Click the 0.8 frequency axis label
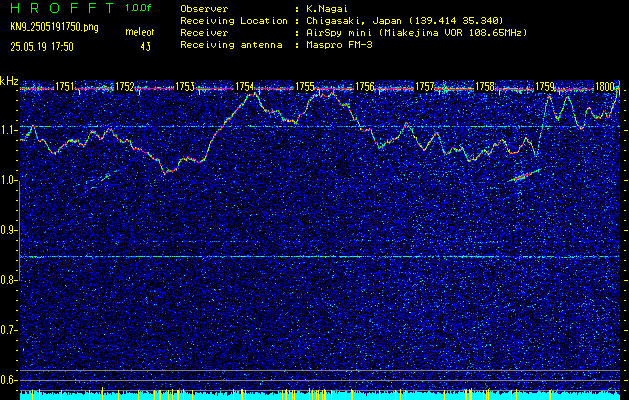 [x=8, y=280]
